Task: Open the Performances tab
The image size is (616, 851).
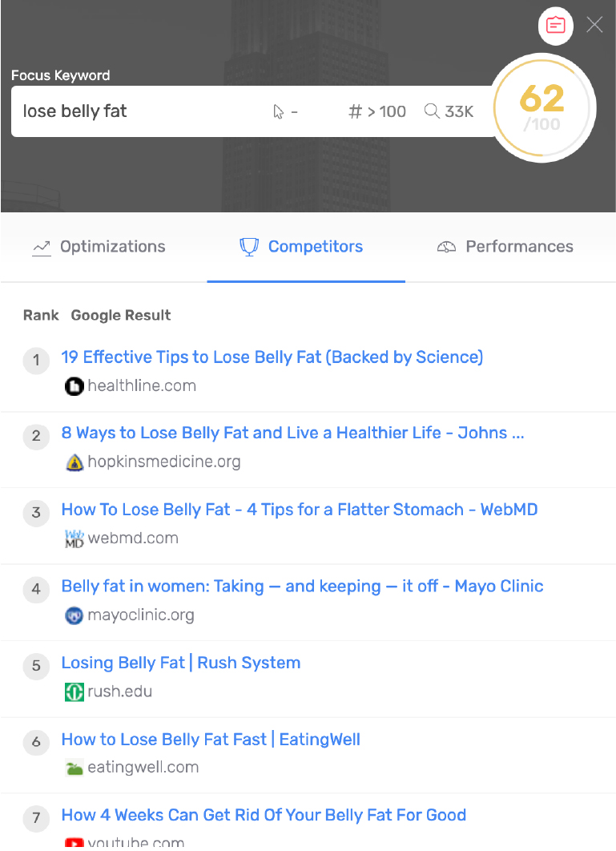Action: (505, 247)
